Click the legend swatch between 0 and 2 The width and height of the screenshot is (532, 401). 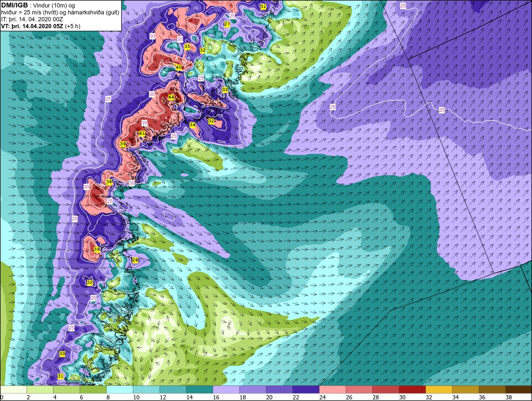[x=14, y=390]
